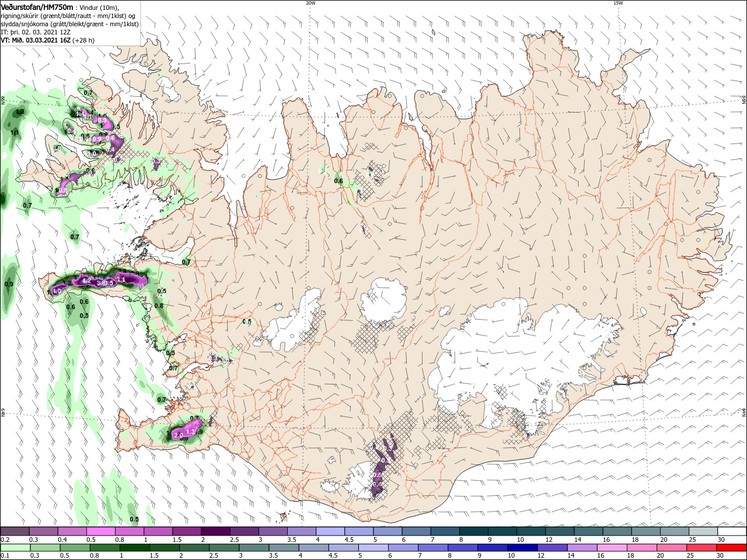The height and width of the screenshot is (560, 747).
Task: Click the '20W' longitude label
Action: (x=310, y=3)
